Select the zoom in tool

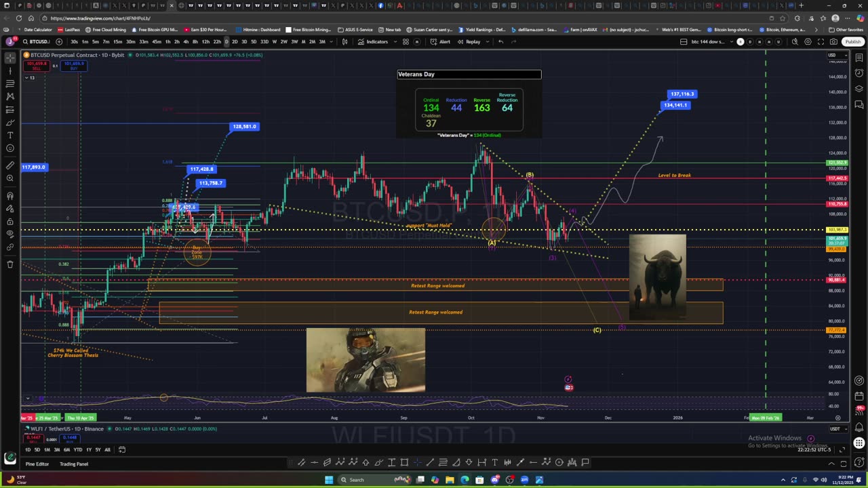tap(10, 178)
